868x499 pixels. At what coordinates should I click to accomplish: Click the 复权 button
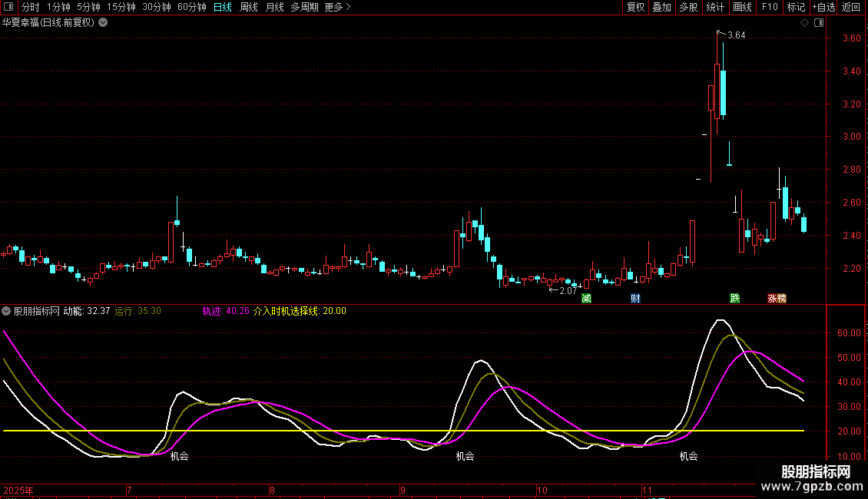pyautogui.click(x=635, y=7)
